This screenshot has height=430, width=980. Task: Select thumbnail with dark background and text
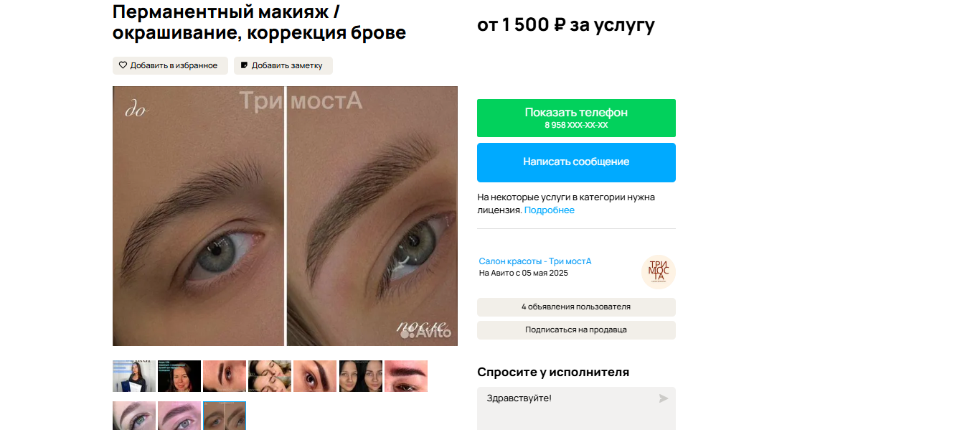click(179, 376)
